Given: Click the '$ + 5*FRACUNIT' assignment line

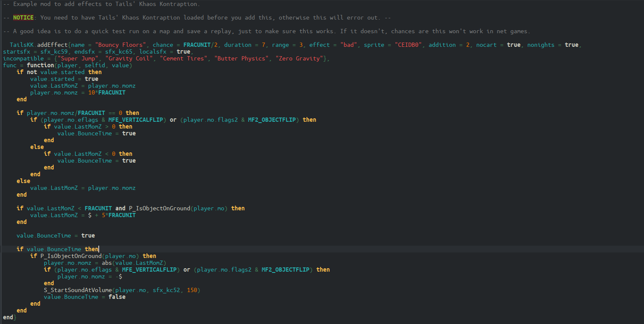Looking at the screenshot, I should pyautogui.click(x=83, y=215).
